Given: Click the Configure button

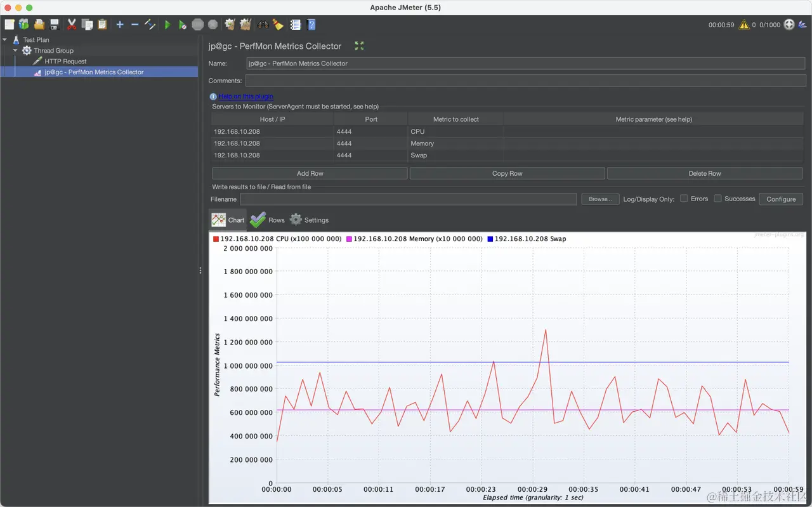Looking at the screenshot, I should point(781,199).
